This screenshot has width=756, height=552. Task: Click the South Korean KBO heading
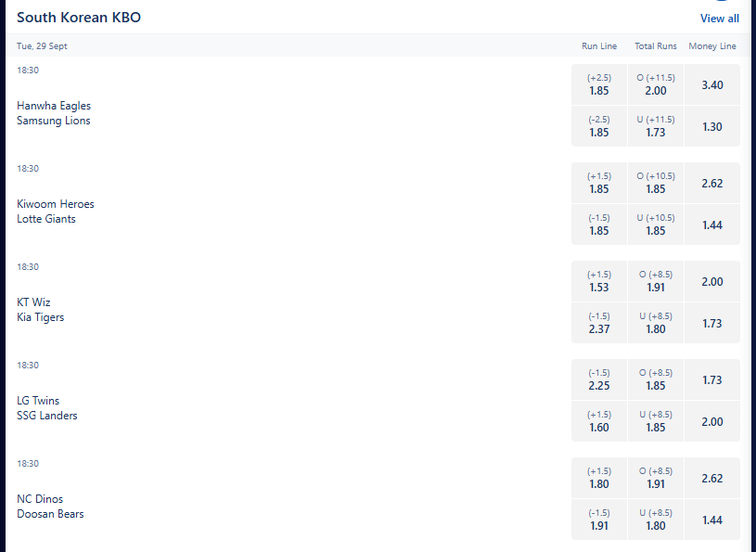pyautogui.click(x=79, y=18)
